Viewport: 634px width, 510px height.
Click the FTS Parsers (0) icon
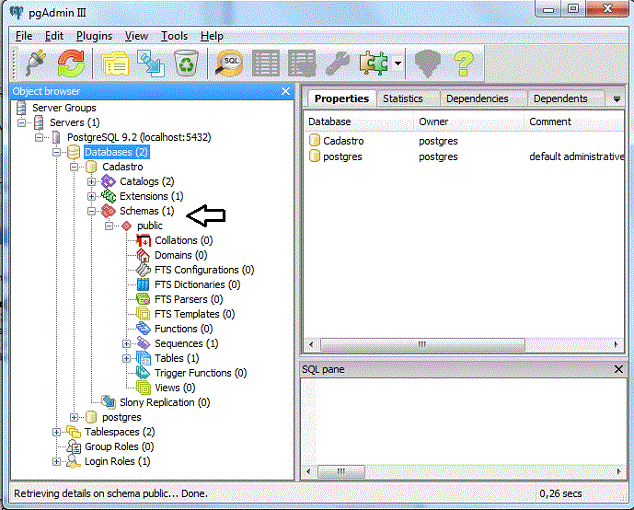pyautogui.click(x=144, y=300)
